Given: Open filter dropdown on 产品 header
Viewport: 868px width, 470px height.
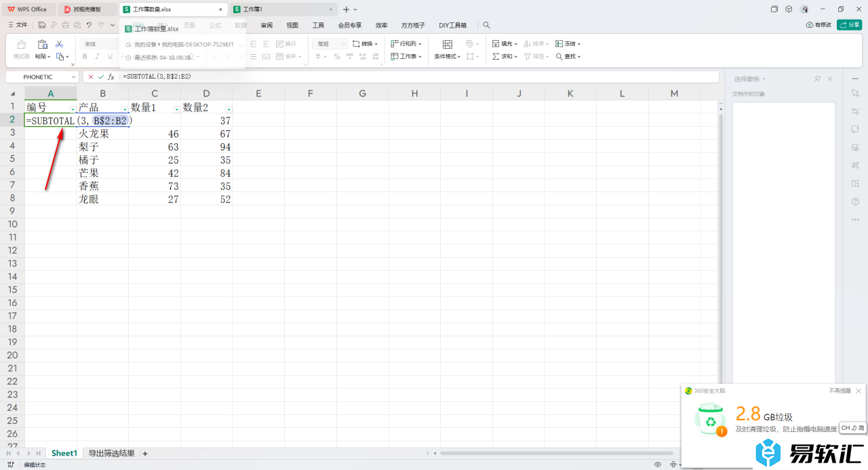Looking at the screenshot, I should (x=125, y=109).
